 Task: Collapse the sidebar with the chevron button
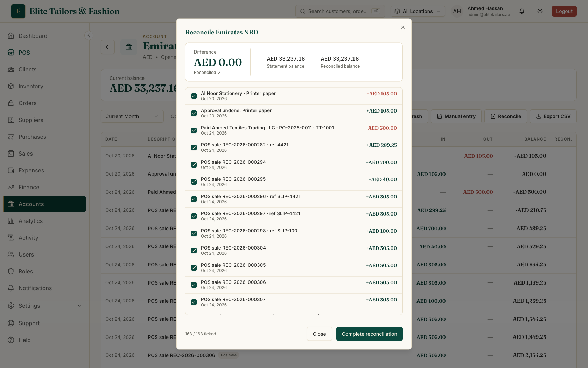click(x=89, y=35)
